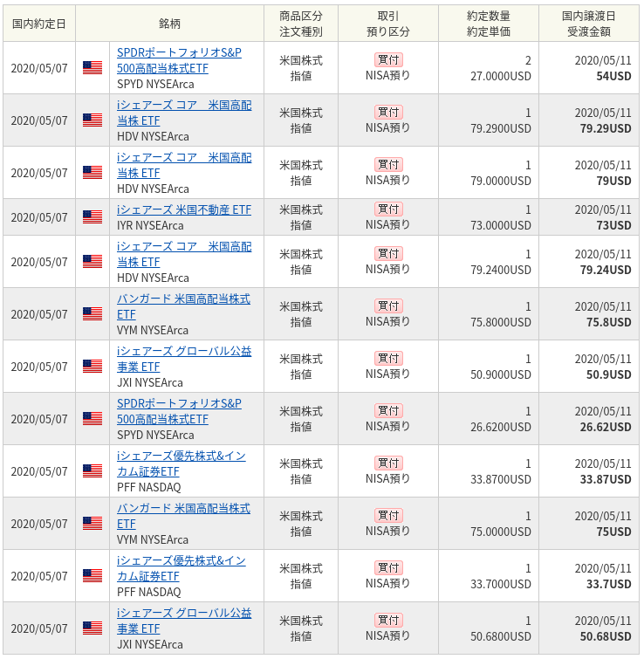
Task: Open the SPDR S&P 500高配当株式ETF link priced 26.6200USD
Action: (x=179, y=411)
